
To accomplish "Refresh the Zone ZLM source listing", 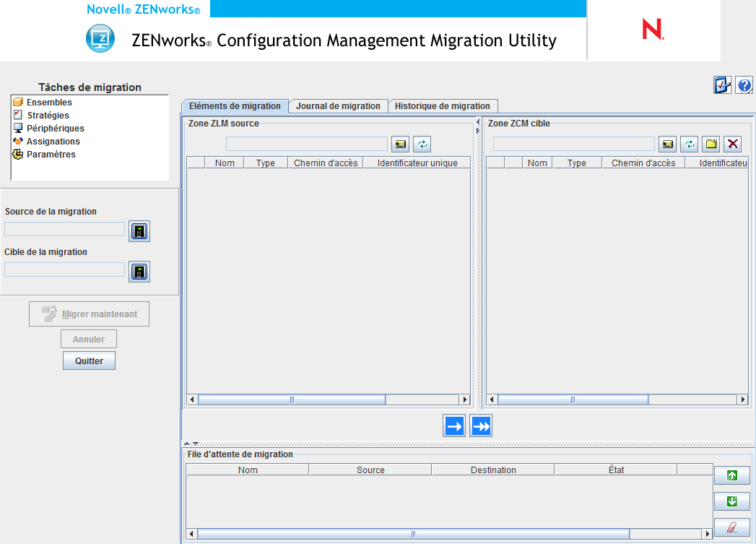I will (422, 144).
